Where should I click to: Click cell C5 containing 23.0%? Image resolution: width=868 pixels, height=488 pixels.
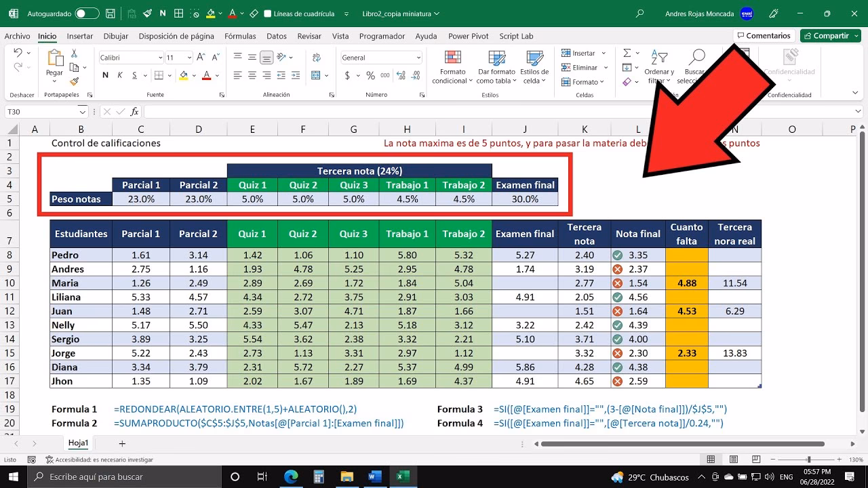click(x=140, y=199)
